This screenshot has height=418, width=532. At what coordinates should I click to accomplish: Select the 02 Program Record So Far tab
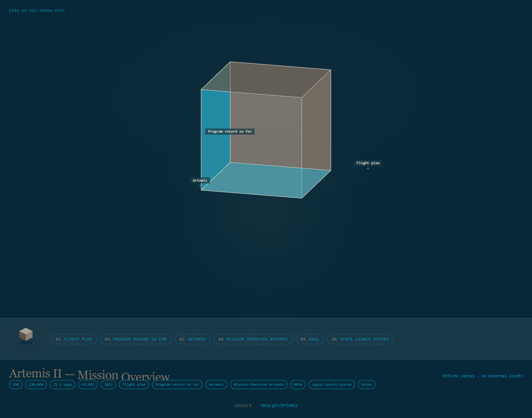tap(136, 339)
